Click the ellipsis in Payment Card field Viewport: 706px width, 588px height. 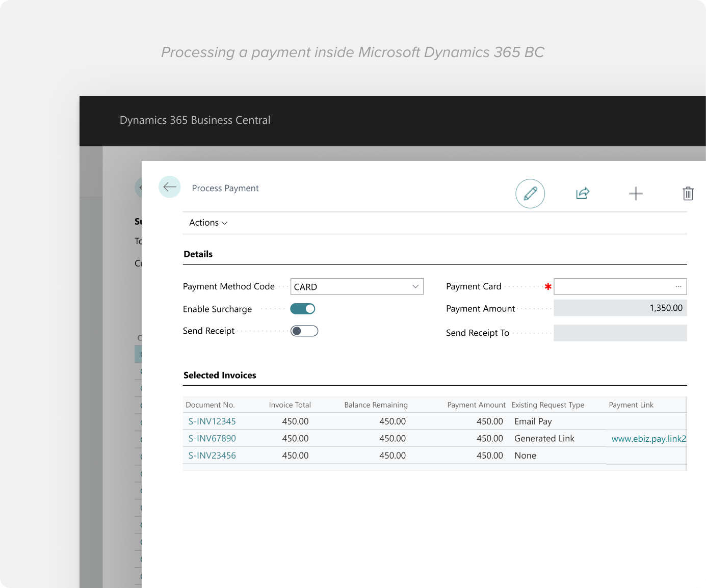coord(678,286)
